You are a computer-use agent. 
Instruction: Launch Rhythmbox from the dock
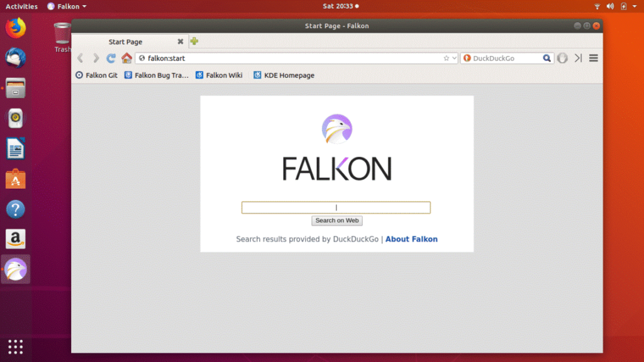click(16, 118)
